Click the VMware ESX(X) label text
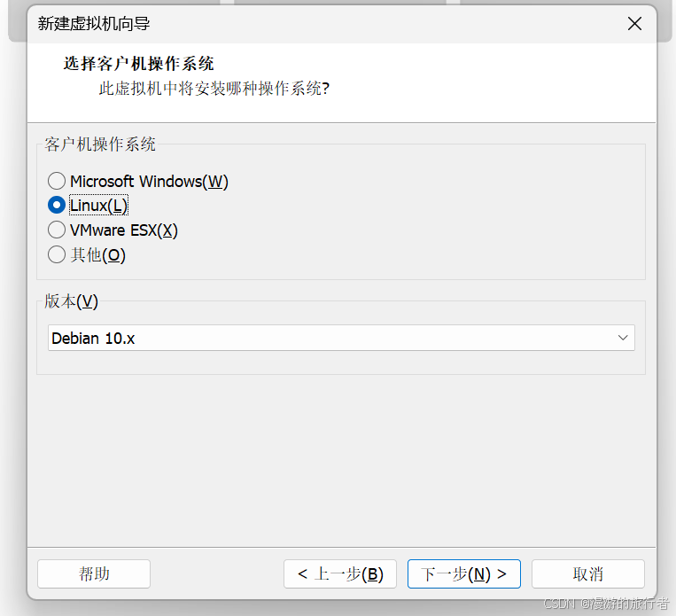Image resolution: width=676 pixels, height=616 pixels. point(124,230)
